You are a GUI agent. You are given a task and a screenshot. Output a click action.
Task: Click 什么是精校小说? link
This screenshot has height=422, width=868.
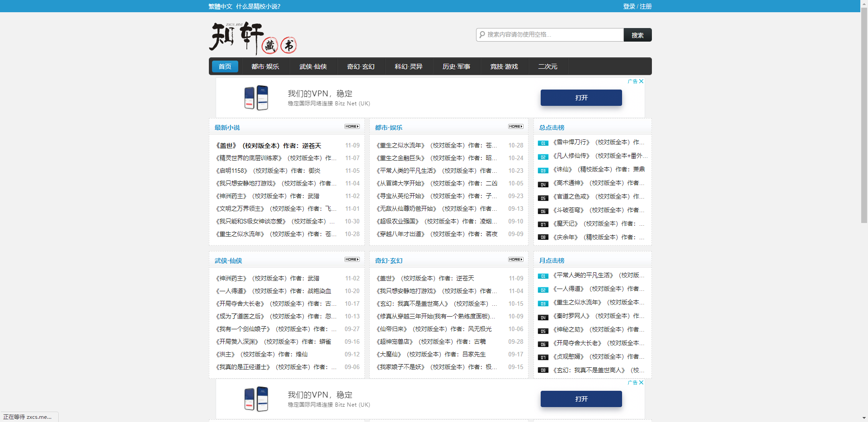point(259,6)
